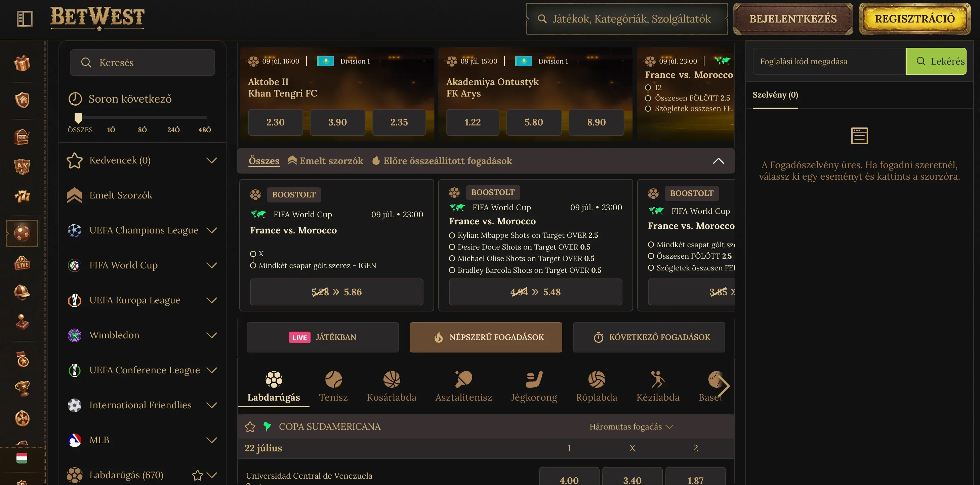
Task: Click the Lekérés booking code button
Action: (x=936, y=61)
